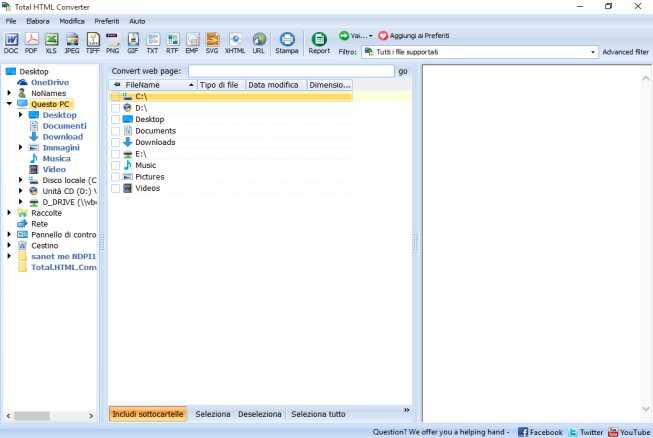653x438 pixels.
Task: Enable the Videos folder checkbox
Action: pos(116,188)
